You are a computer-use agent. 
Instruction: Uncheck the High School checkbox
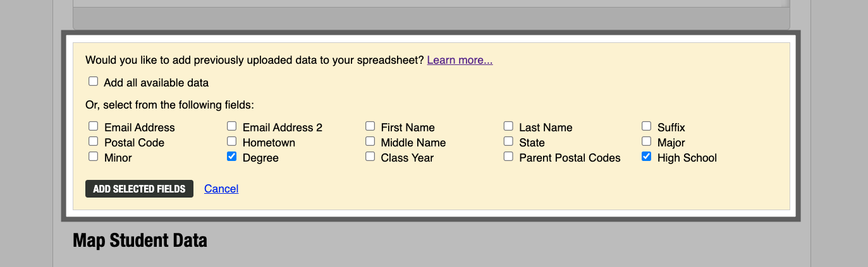(x=647, y=157)
